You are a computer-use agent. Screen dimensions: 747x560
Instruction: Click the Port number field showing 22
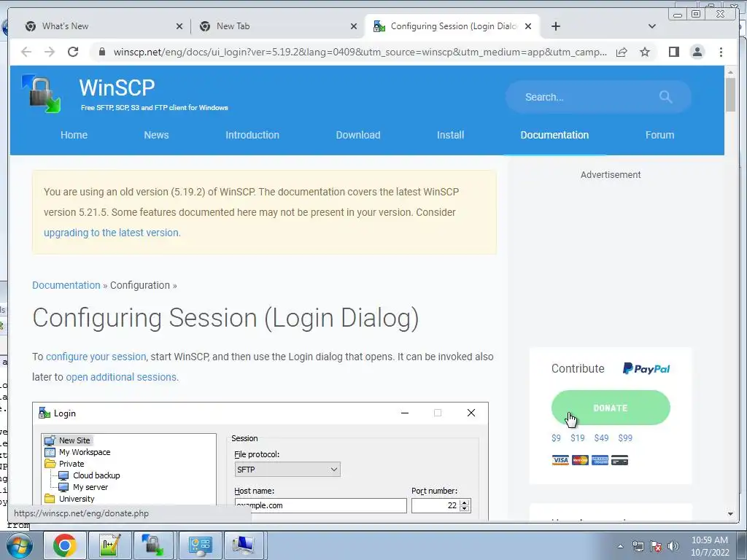(x=436, y=505)
